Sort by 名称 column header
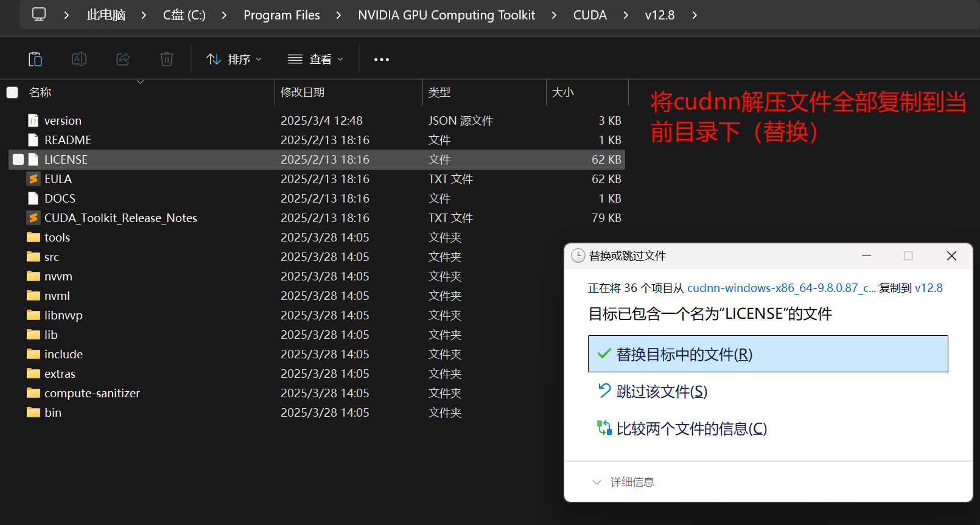Viewport: 980px width, 525px height. 40,92
